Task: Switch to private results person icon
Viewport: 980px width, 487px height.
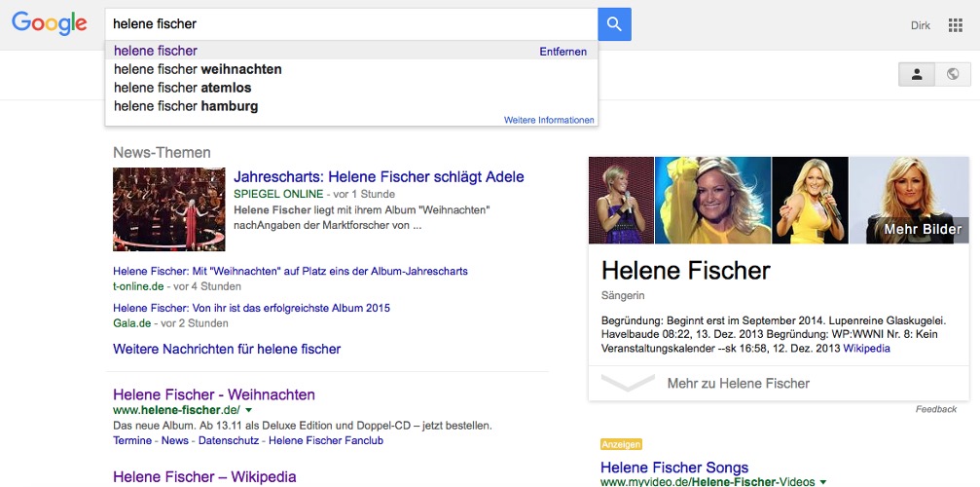Action: [x=917, y=74]
